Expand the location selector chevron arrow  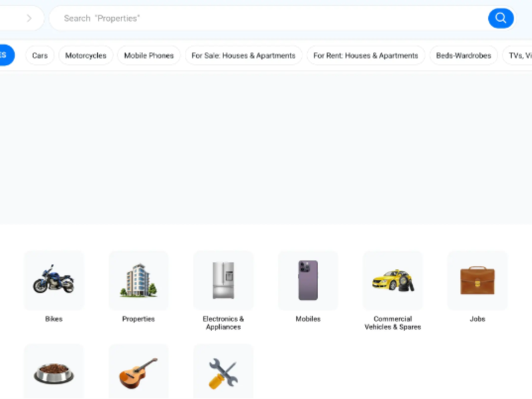pyautogui.click(x=29, y=18)
